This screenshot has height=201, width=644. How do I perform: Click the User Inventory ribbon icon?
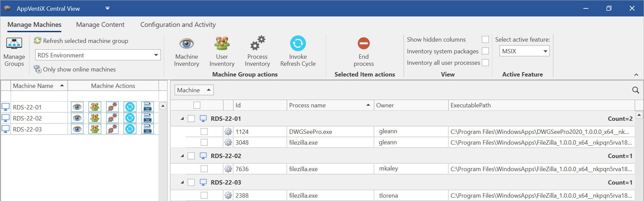tap(222, 51)
